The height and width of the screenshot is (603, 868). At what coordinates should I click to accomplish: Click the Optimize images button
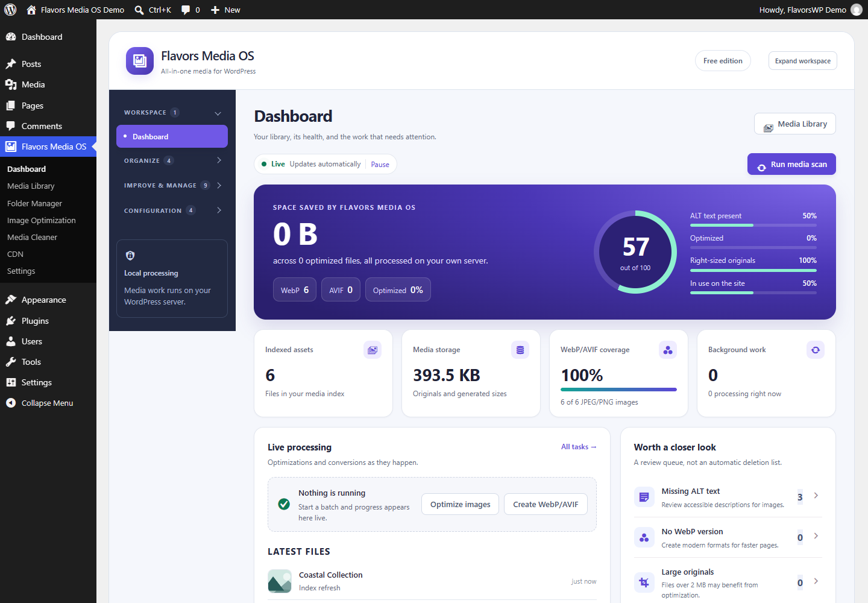point(461,504)
